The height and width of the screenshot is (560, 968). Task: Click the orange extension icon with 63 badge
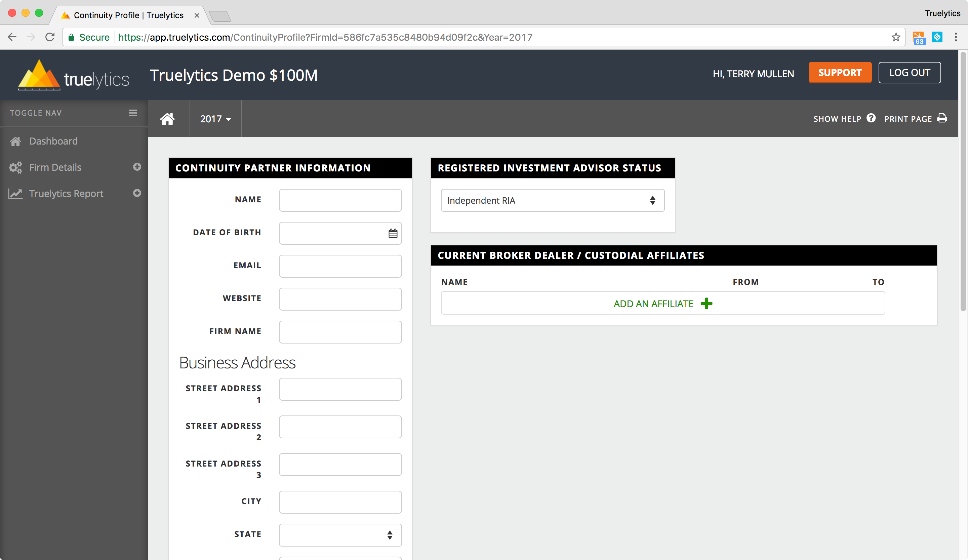919,38
